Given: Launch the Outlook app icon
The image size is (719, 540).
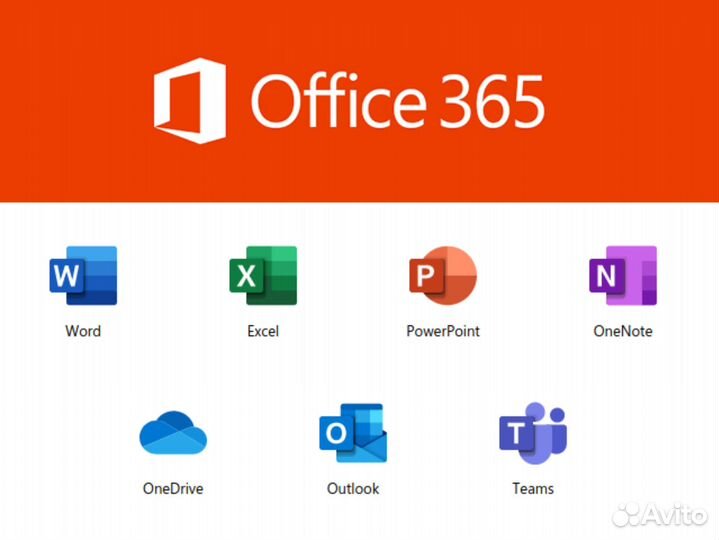Looking at the screenshot, I should [x=353, y=433].
